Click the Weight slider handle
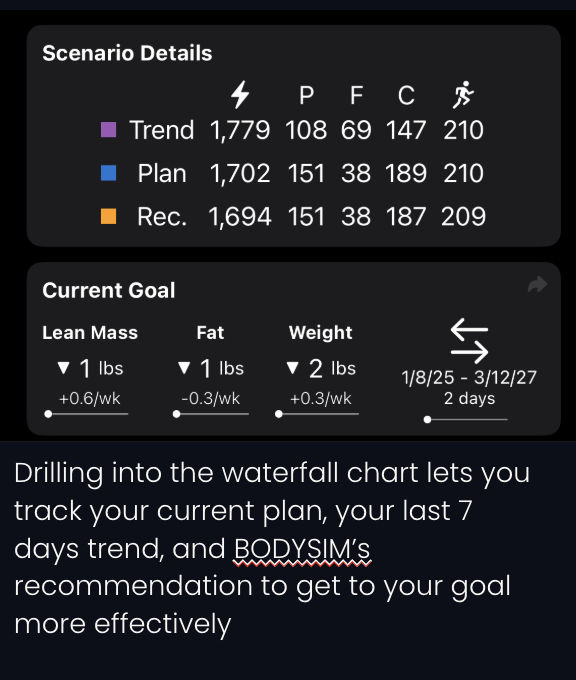576x680 pixels. 279,414
